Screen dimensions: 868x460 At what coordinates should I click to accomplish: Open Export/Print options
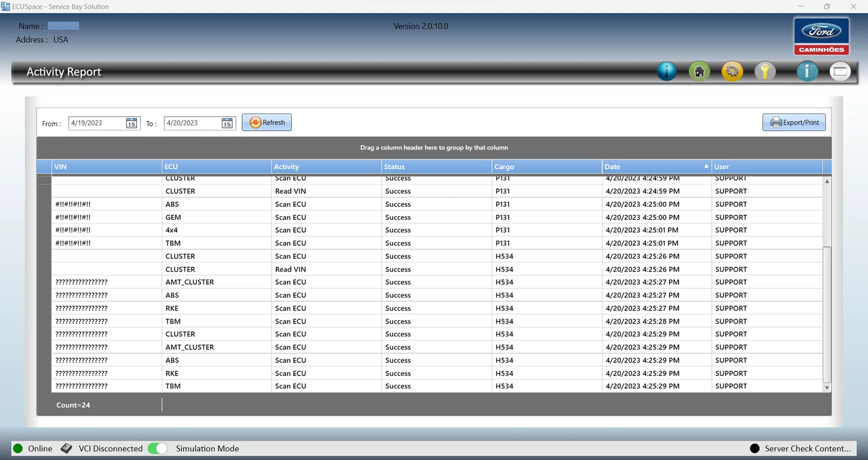794,122
